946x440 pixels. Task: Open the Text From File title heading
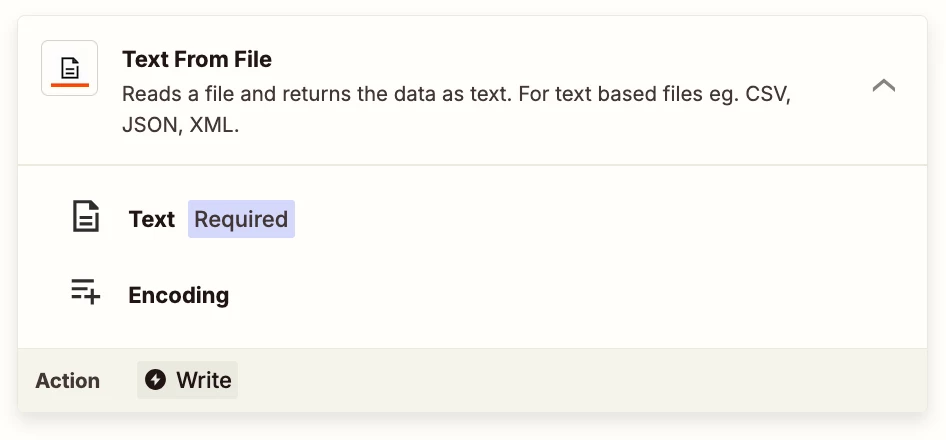point(197,59)
